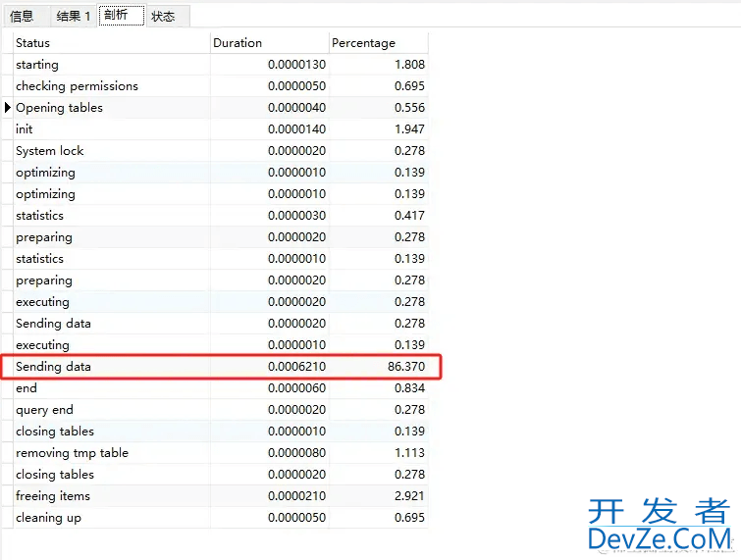Select the duration value 0.0000040

[296, 108]
